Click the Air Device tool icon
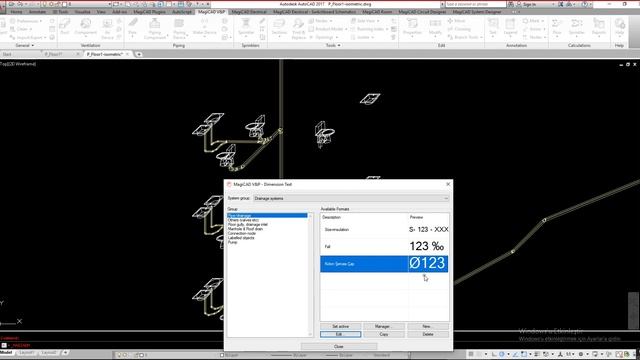 coord(107,29)
